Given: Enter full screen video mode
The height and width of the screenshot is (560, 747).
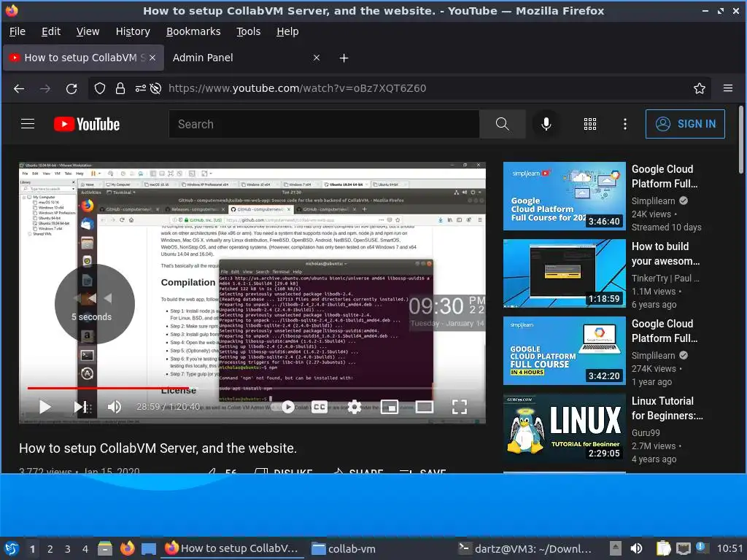Looking at the screenshot, I should tap(460, 407).
